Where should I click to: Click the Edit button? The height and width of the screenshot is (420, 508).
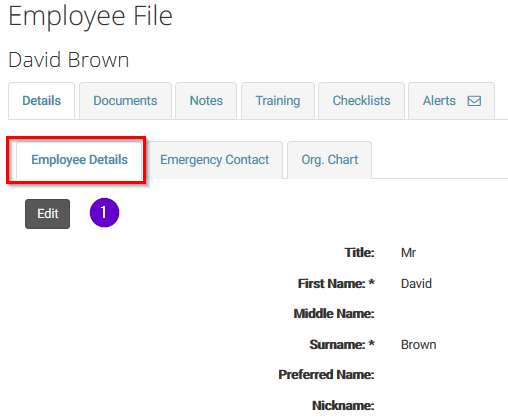[x=48, y=214]
